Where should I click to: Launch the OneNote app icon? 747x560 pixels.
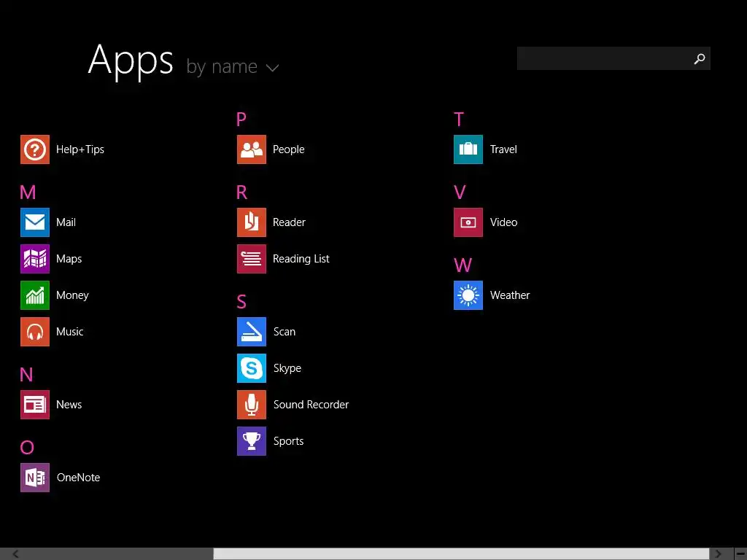(35, 478)
